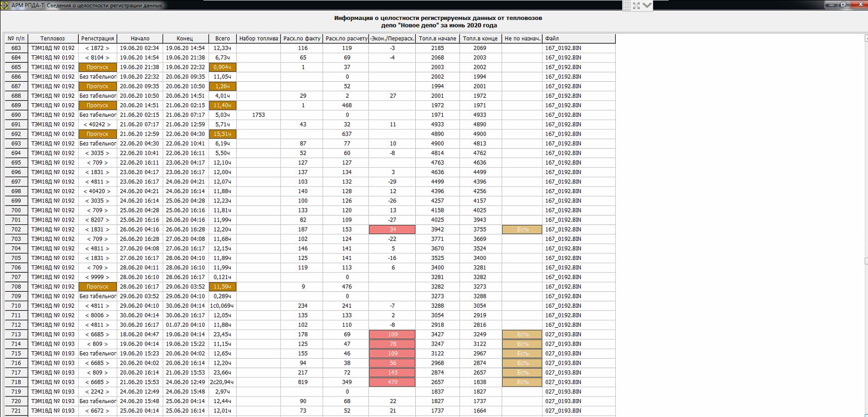The width and height of the screenshot is (868, 417).
Task: Click the fullscreen expand arrows icon
Action: coord(637,5)
